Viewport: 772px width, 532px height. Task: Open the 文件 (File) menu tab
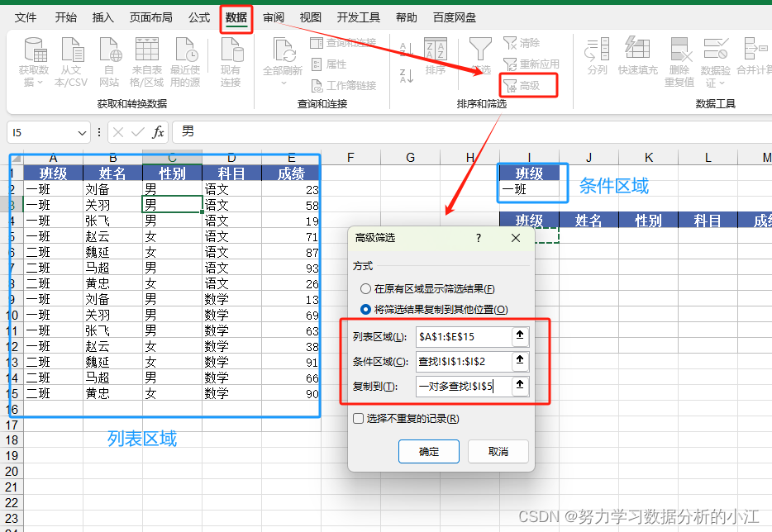(x=26, y=17)
